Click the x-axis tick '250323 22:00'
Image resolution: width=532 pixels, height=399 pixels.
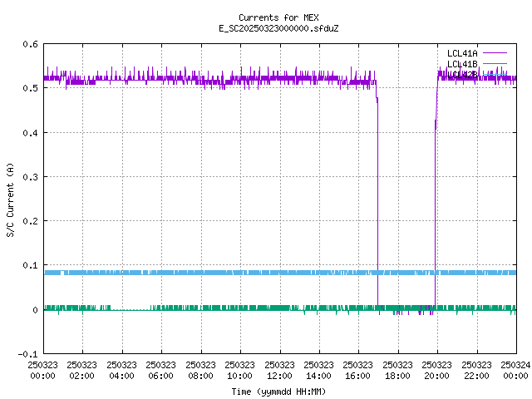coord(476,371)
